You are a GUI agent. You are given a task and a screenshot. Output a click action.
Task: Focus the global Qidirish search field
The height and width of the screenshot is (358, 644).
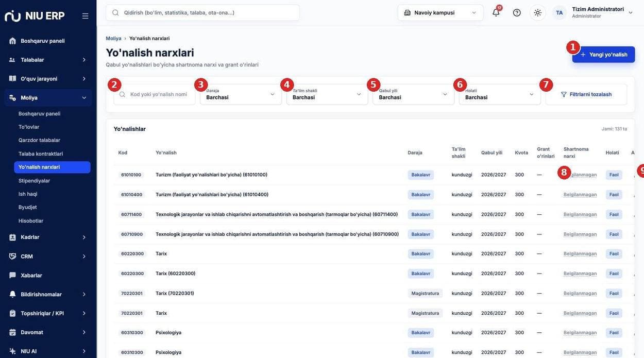point(202,13)
